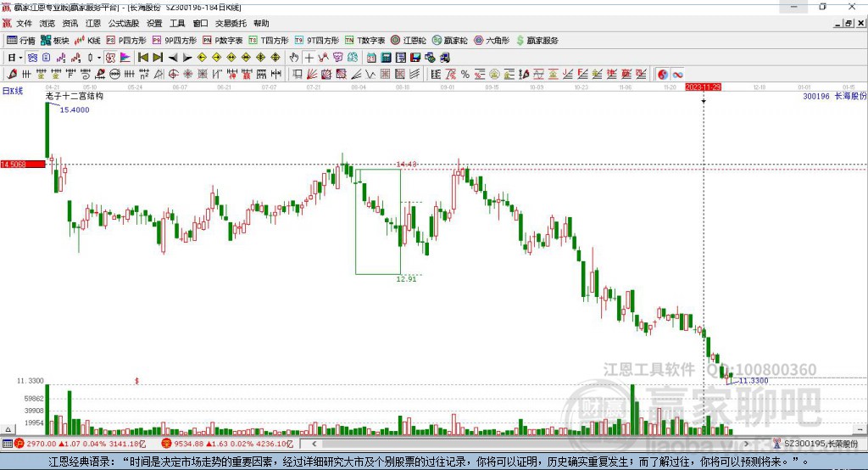Open the 浏览 menu

pyautogui.click(x=47, y=23)
